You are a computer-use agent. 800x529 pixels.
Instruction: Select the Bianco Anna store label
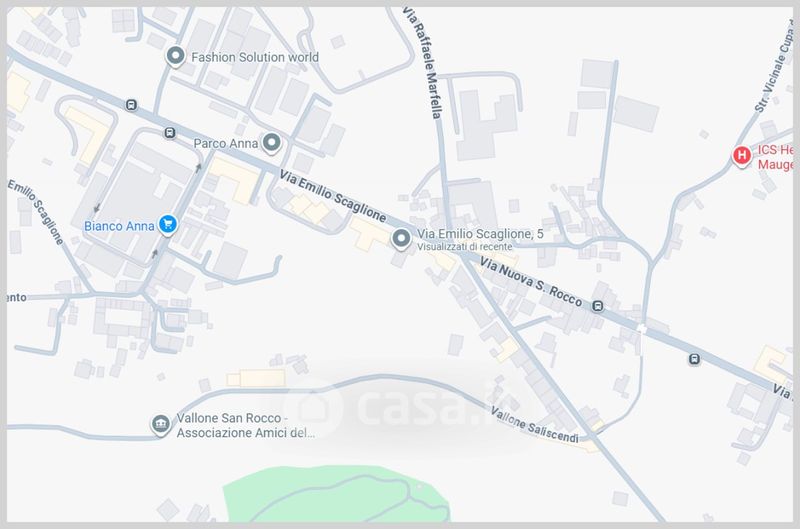(119, 226)
